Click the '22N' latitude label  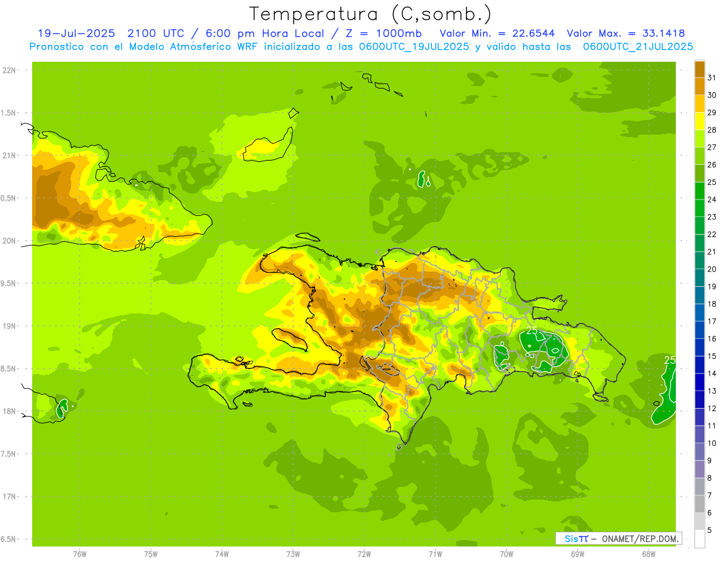pos(9,70)
